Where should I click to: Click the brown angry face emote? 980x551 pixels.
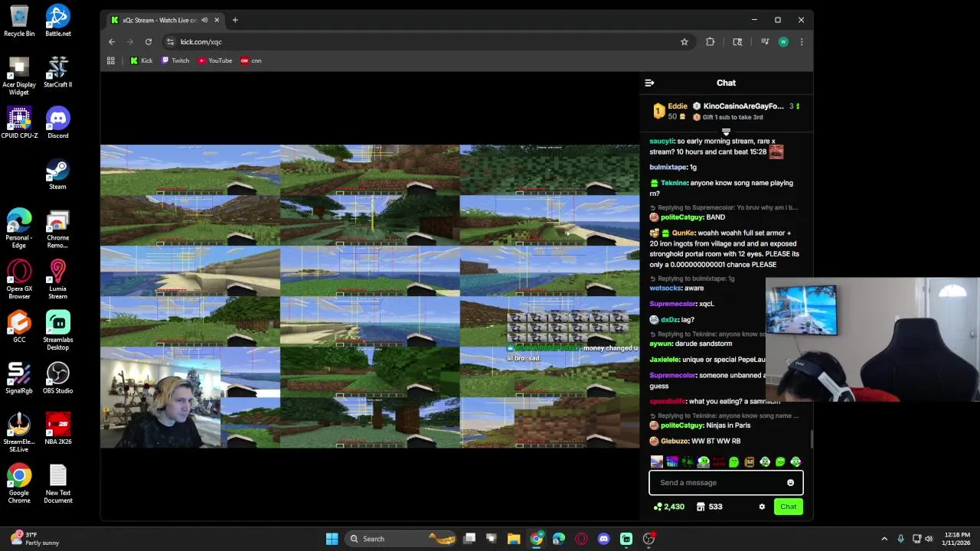(750, 461)
